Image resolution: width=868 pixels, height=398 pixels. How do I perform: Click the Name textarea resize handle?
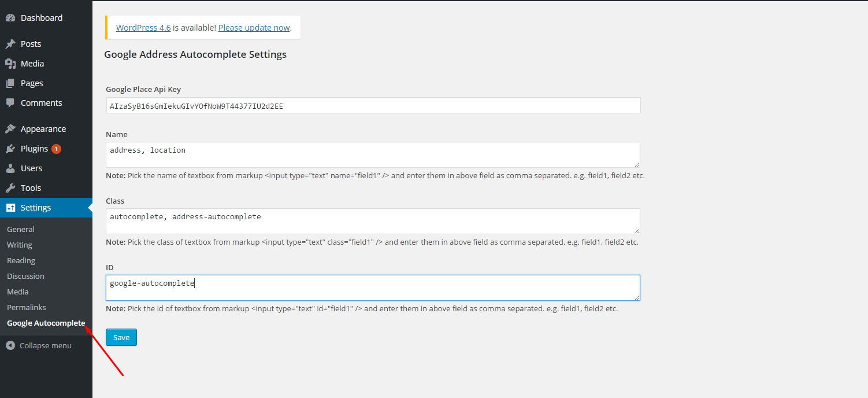(x=636, y=164)
